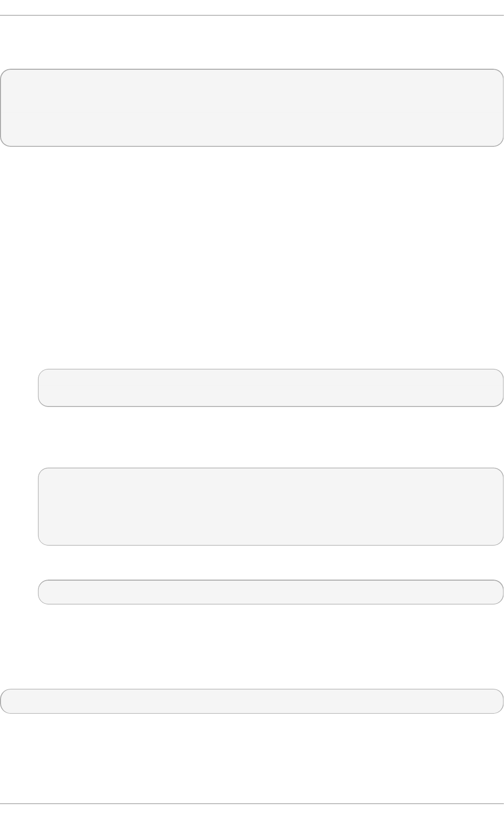
Task: Select the first indented gray code box
Action: tap(271, 388)
